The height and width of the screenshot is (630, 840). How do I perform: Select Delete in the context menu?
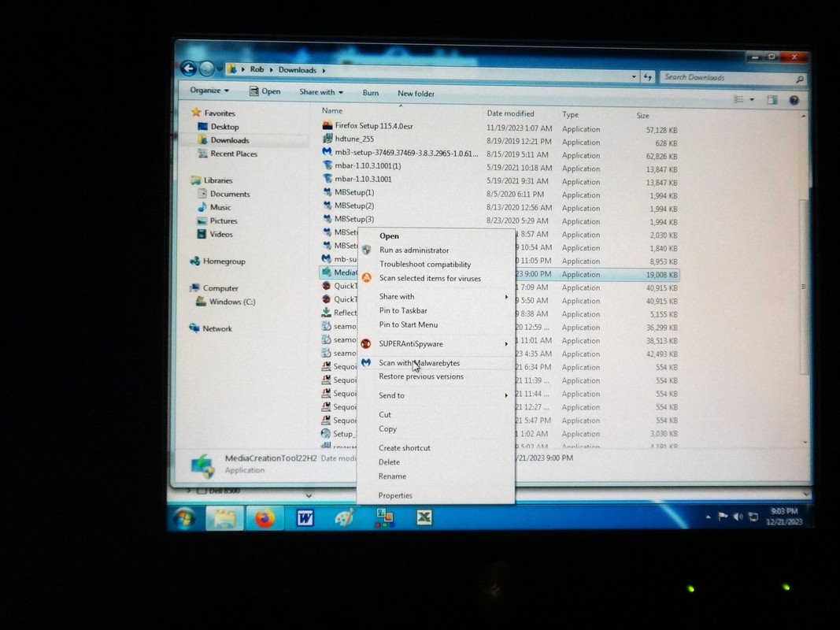coord(389,461)
